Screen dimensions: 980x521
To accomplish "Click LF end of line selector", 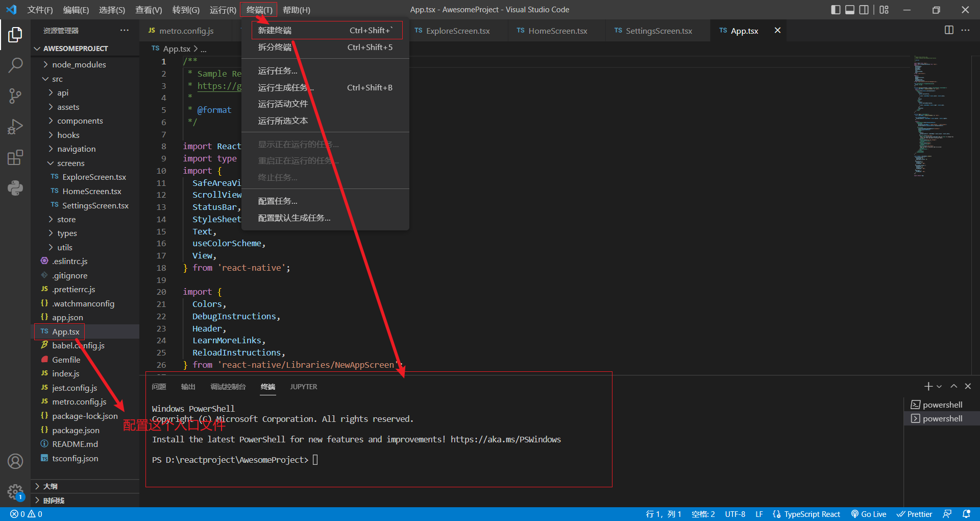I will click(759, 514).
